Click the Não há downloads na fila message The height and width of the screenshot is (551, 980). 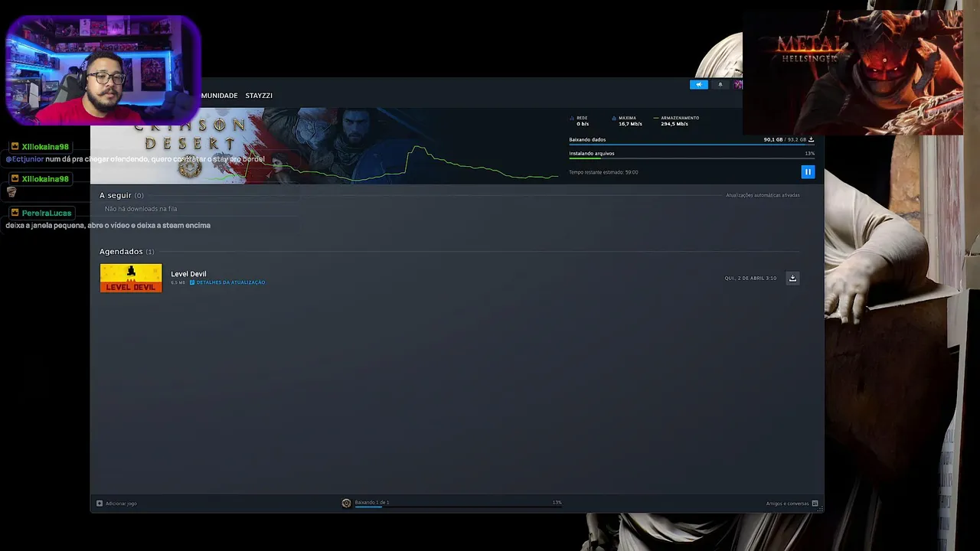(x=141, y=209)
